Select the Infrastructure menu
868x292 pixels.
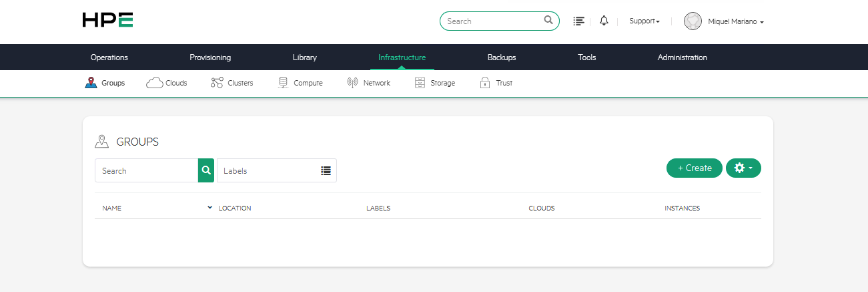point(402,57)
